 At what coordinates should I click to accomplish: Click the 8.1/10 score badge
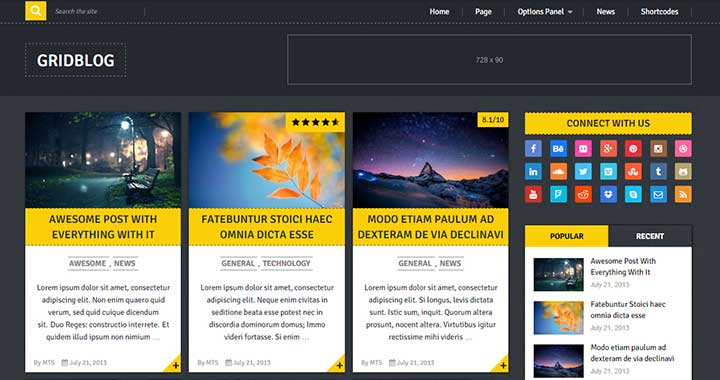point(493,120)
